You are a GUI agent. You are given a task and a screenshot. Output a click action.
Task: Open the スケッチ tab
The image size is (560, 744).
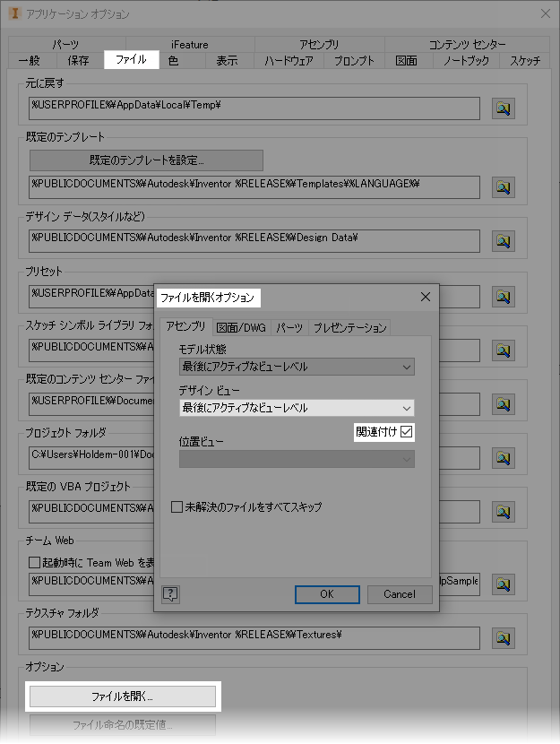point(525,61)
